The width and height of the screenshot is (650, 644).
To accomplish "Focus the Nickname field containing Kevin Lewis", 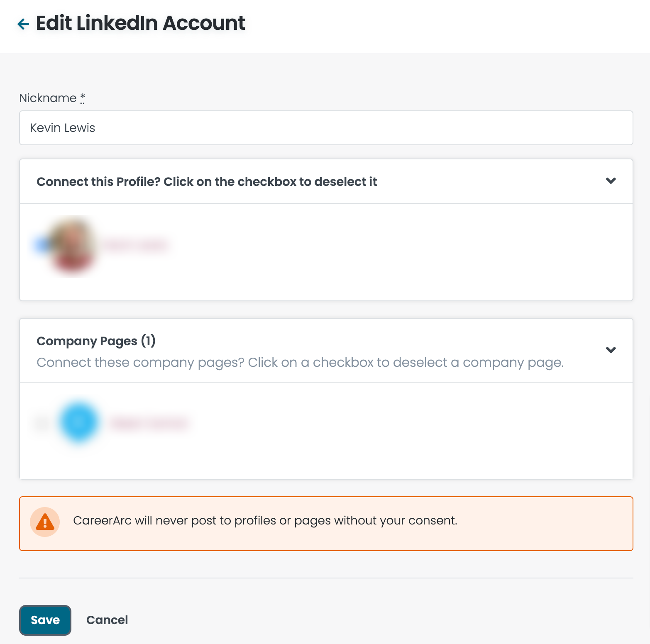I will (x=326, y=128).
